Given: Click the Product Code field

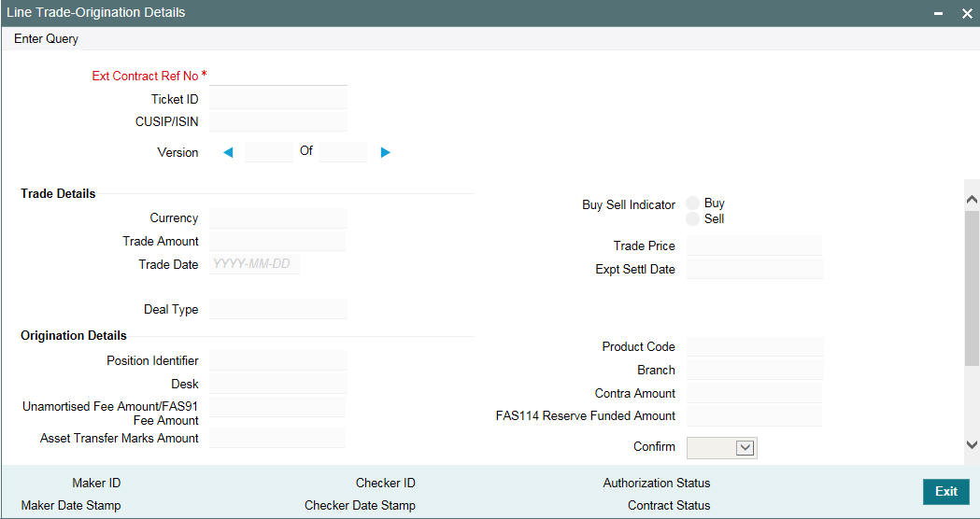Looking at the screenshot, I should [x=754, y=346].
